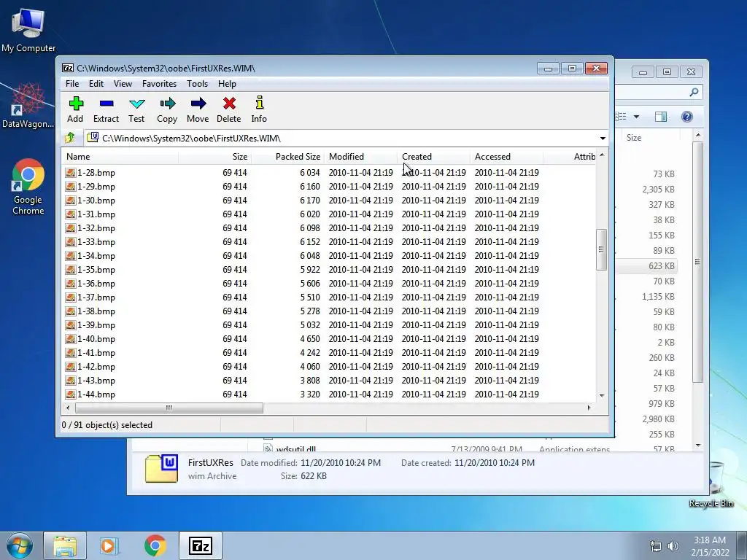The image size is (747, 560).
Task: Click the Copy toolbar icon
Action: tap(167, 104)
